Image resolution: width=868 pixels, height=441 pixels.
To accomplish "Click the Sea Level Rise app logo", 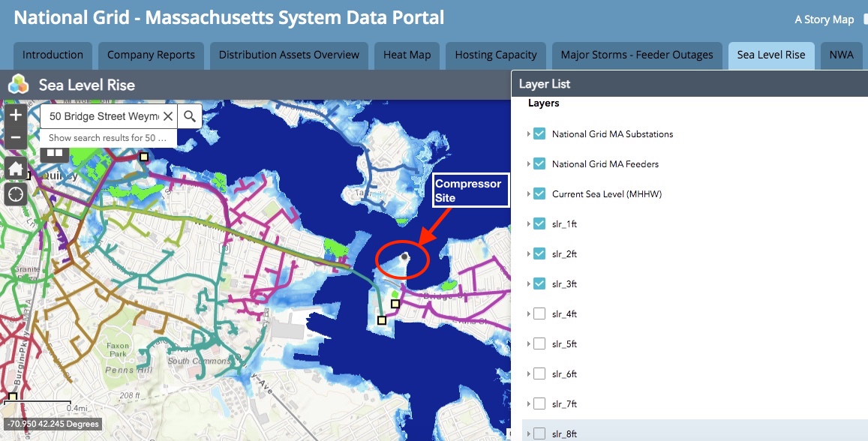I will (18, 85).
